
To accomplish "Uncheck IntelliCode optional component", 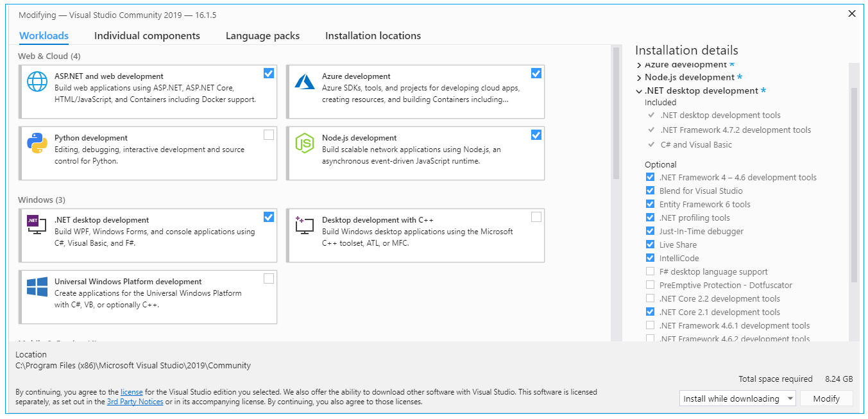I will click(x=651, y=258).
